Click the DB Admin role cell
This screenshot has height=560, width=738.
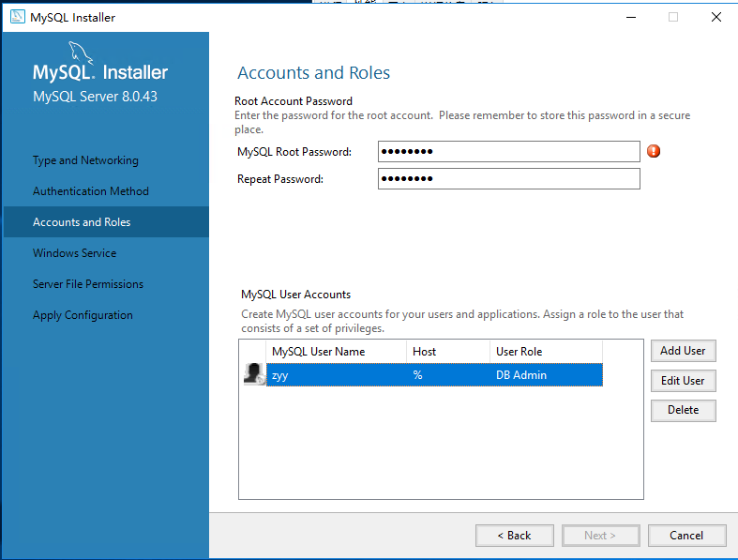tap(546, 375)
